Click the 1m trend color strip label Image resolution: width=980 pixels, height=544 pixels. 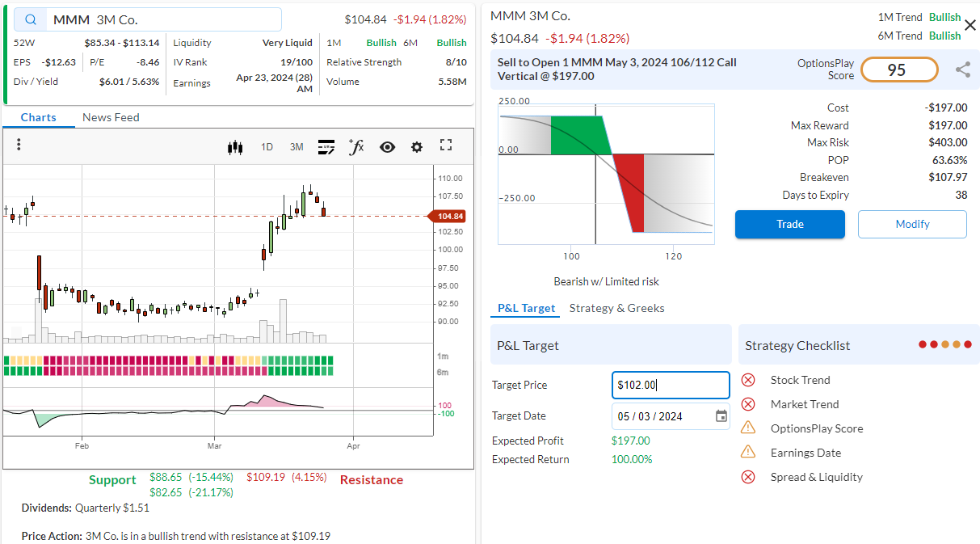pyautogui.click(x=443, y=356)
